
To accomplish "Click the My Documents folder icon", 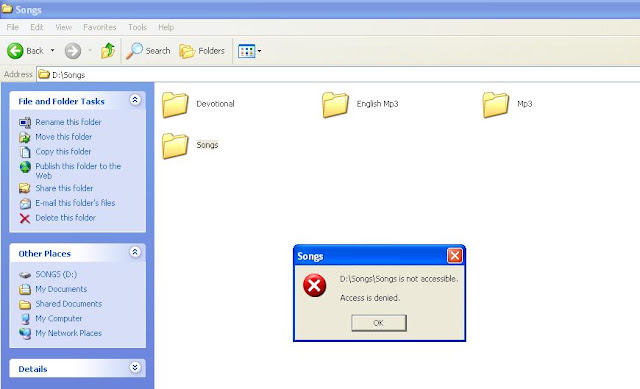I will pyautogui.click(x=25, y=289).
